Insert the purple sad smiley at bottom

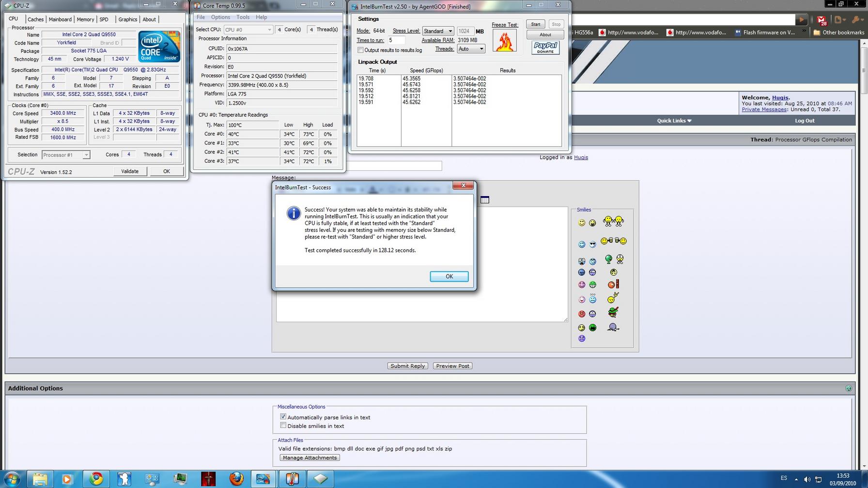click(x=582, y=338)
